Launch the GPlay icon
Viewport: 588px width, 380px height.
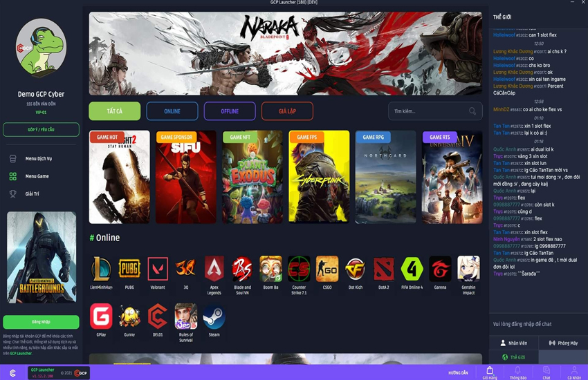[x=101, y=316]
